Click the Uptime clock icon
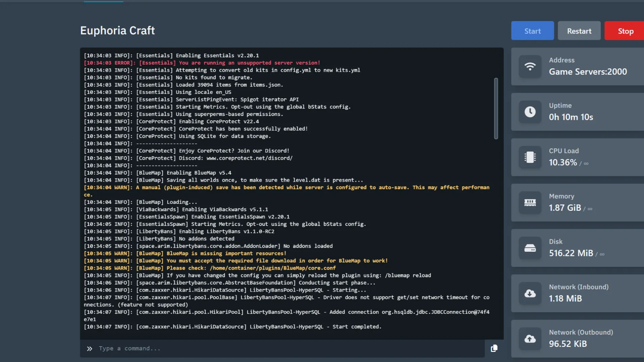This screenshot has width=644, height=362. (x=530, y=112)
